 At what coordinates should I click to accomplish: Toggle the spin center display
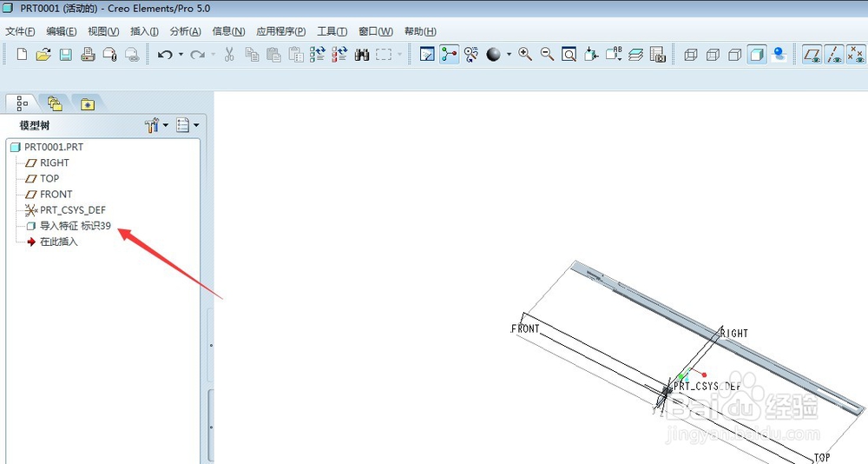(x=449, y=55)
